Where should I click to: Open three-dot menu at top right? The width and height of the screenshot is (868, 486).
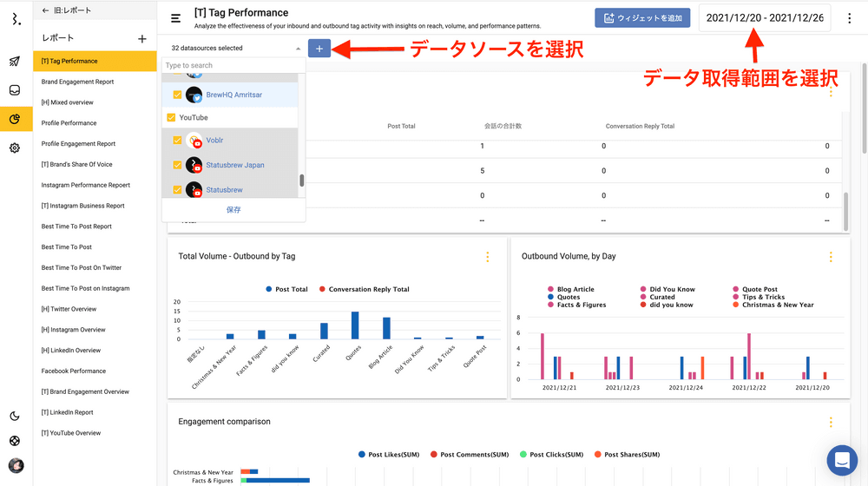coord(849,18)
